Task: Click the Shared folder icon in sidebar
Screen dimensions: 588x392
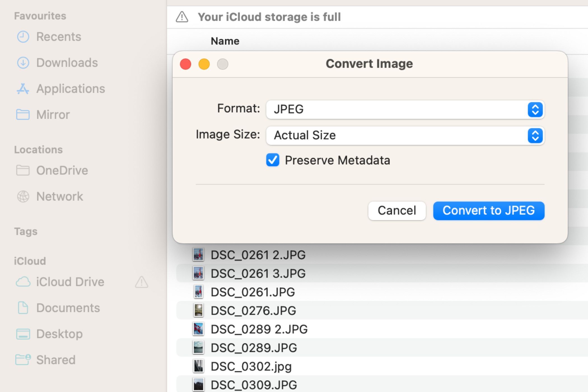Action: [23, 360]
